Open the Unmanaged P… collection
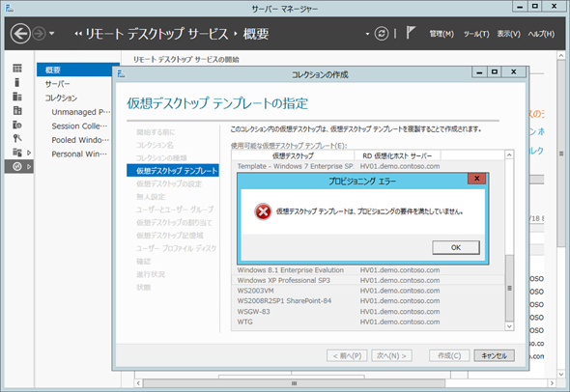This screenshot has width=570, height=392. pyautogui.click(x=80, y=112)
